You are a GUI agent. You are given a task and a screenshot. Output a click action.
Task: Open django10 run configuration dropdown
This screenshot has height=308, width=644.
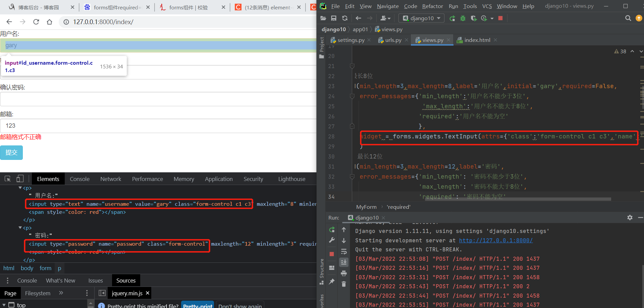click(x=422, y=18)
